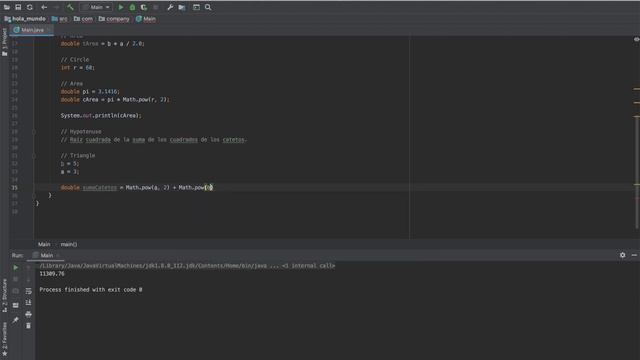Open Search Everywhere magnifier icon
The image size is (640, 360).
point(208,7)
